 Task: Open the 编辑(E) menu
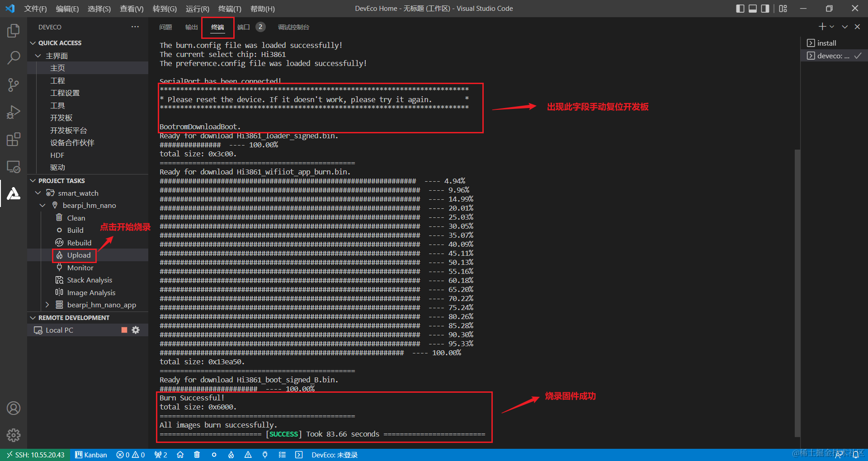point(67,9)
